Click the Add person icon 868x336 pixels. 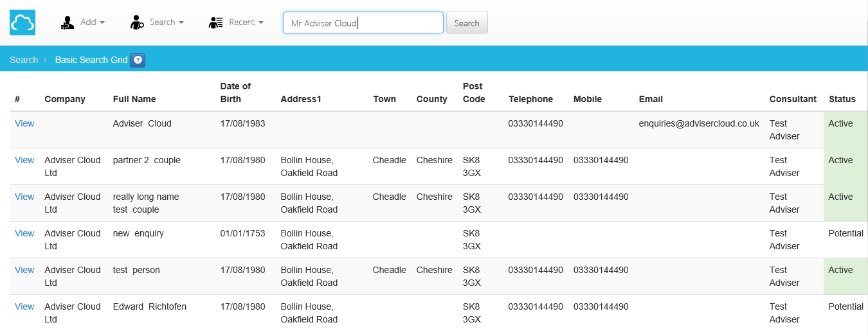coord(68,22)
